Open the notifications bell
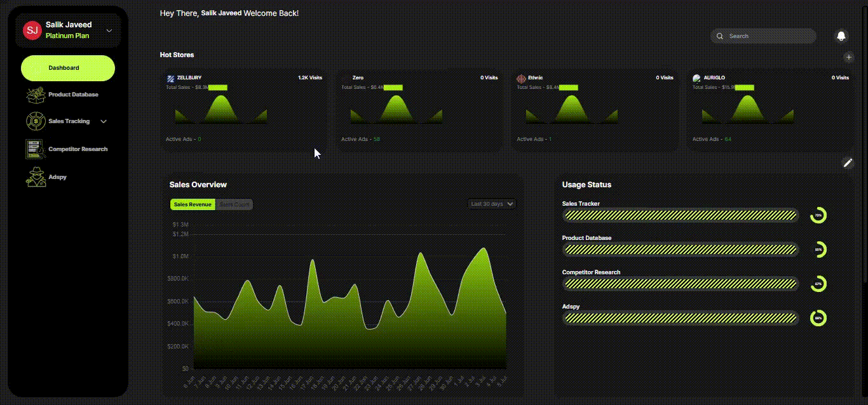This screenshot has height=405, width=868. (x=841, y=36)
